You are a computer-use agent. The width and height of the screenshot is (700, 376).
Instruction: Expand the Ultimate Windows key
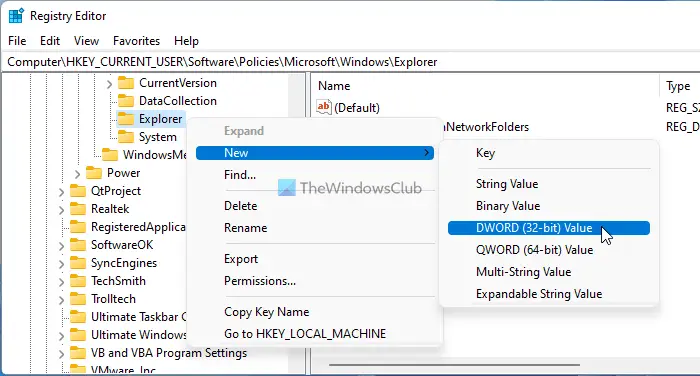(x=61, y=335)
